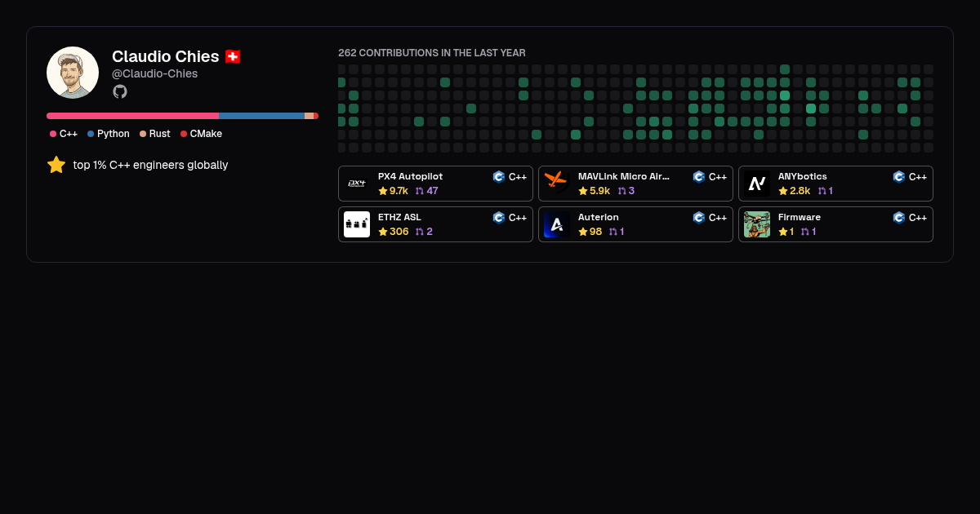Viewport: 980px width, 514px height.
Task: Click the ETHZ ASL logo
Action: [x=357, y=224]
